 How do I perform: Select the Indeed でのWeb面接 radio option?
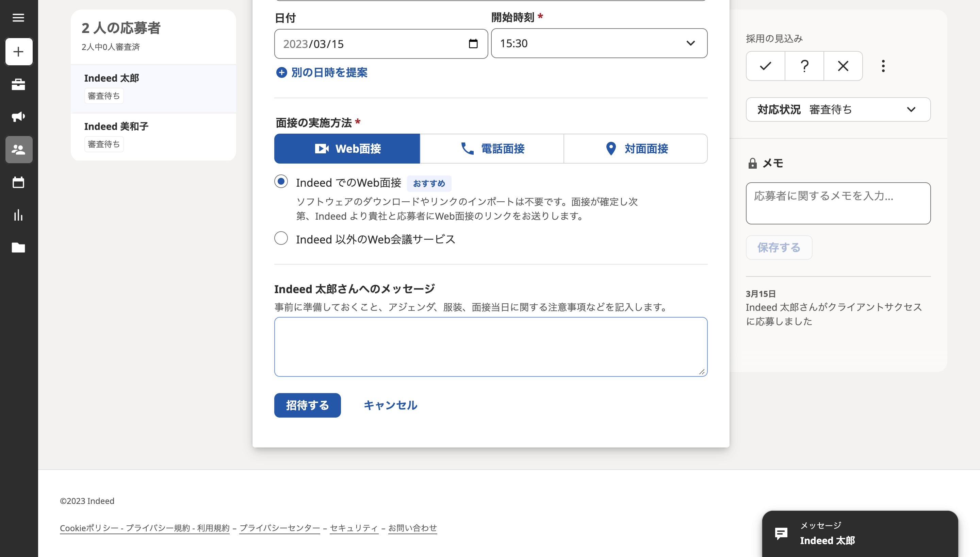tap(281, 181)
